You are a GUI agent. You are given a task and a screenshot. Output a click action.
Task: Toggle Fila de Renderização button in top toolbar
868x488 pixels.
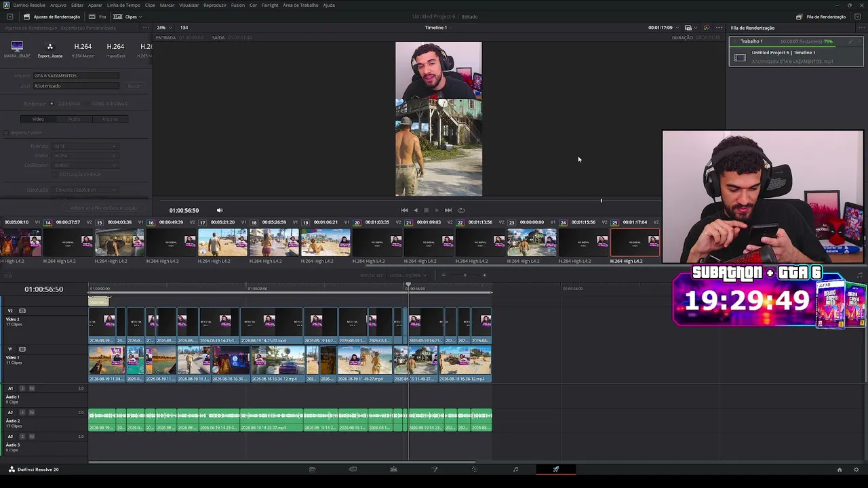(x=821, y=16)
